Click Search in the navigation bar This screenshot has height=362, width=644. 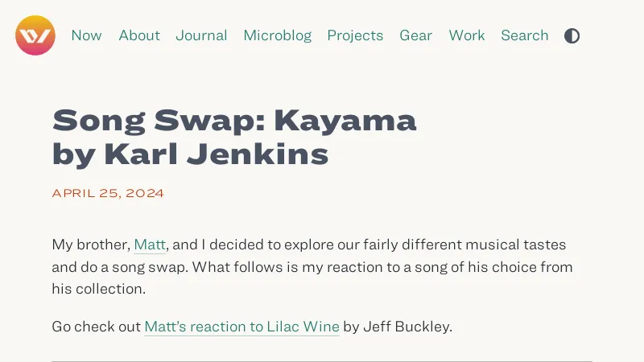pyautogui.click(x=525, y=35)
